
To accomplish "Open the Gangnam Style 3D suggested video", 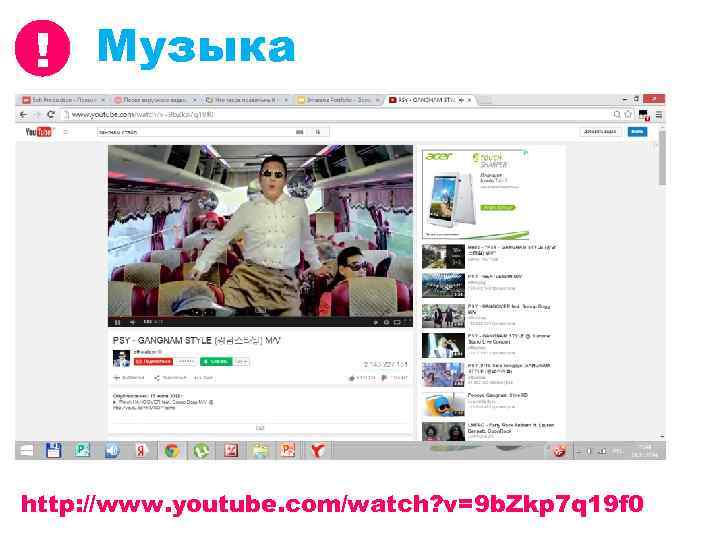I will tap(489, 404).
